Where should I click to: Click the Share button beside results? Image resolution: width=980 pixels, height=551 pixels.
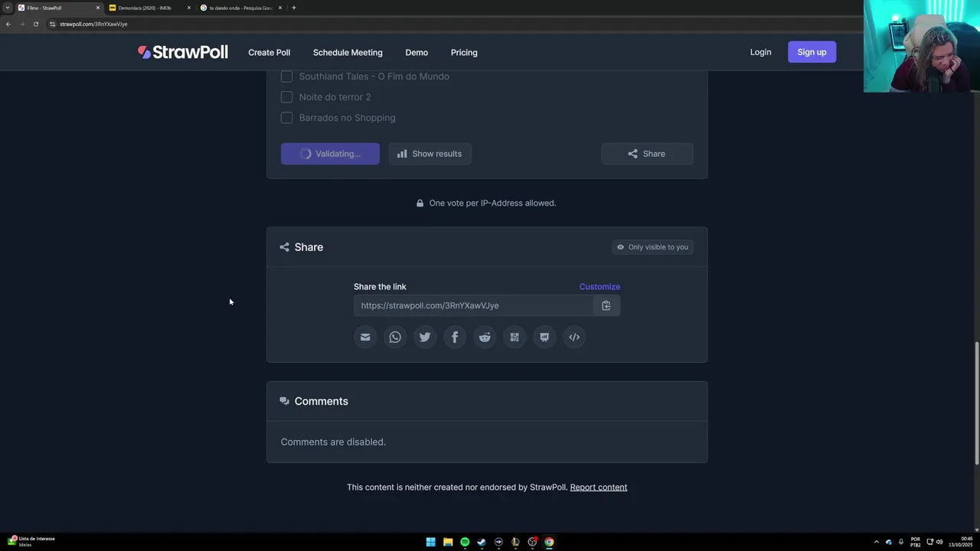point(647,154)
